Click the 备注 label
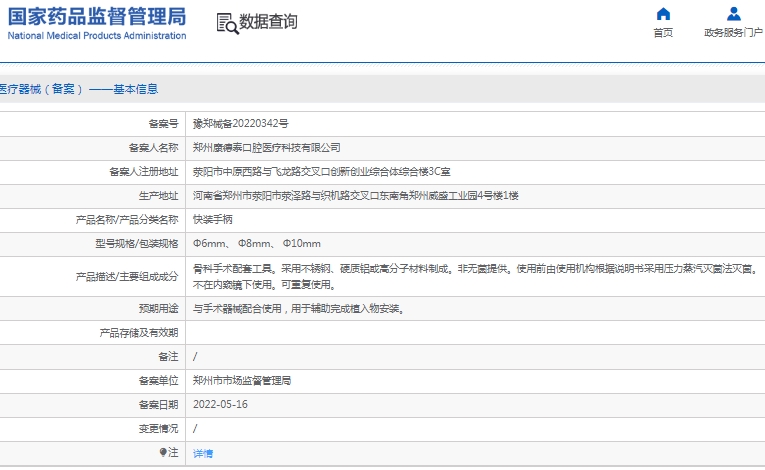The width and height of the screenshot is (765, 470). click(x=168, y=357)
